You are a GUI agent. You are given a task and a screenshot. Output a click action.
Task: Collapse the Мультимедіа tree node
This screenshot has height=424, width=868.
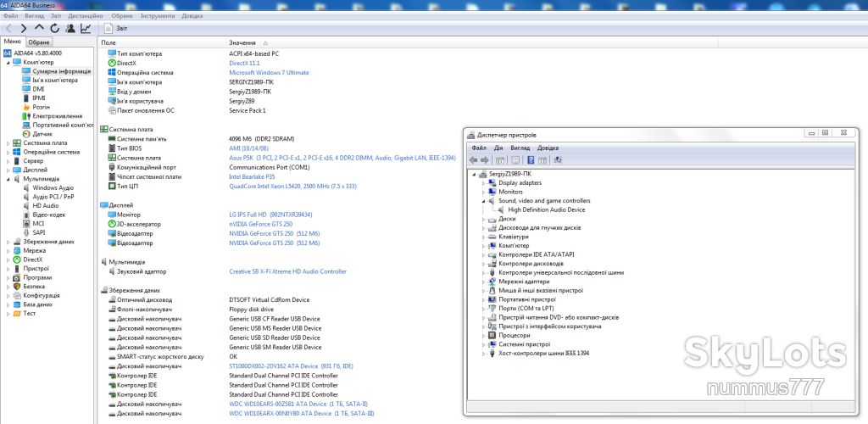point(8,179)
